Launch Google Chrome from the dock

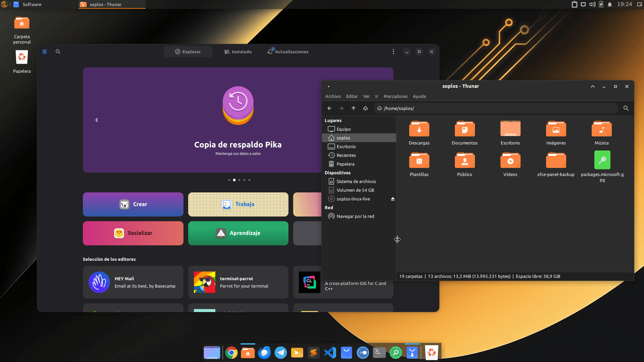pos(231,353)
